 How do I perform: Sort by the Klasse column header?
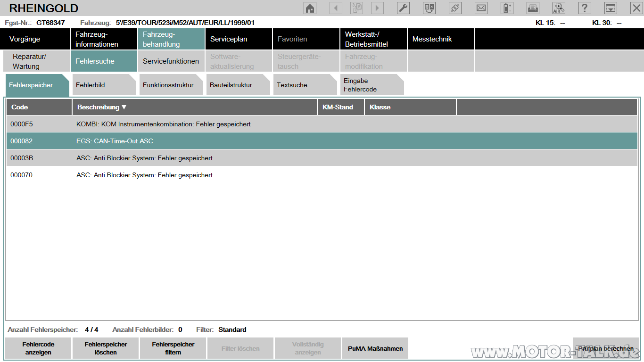410,107
